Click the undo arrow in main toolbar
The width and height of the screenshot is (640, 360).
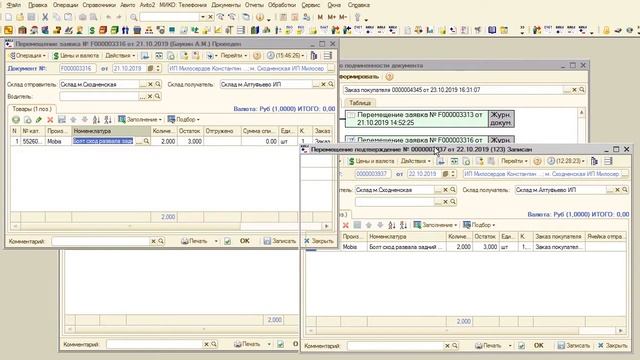tap(108, 17)
